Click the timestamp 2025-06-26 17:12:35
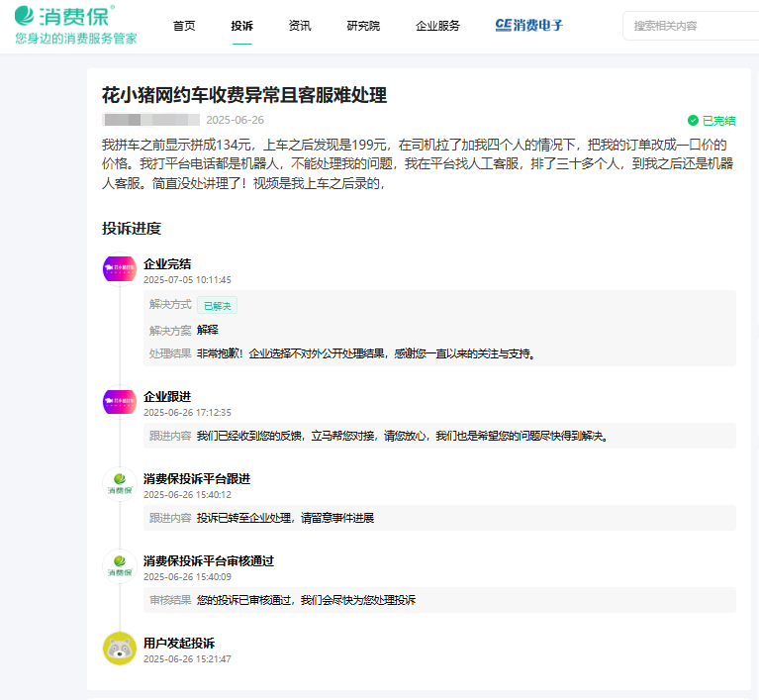Screen dimensions: 759x700 187,413
